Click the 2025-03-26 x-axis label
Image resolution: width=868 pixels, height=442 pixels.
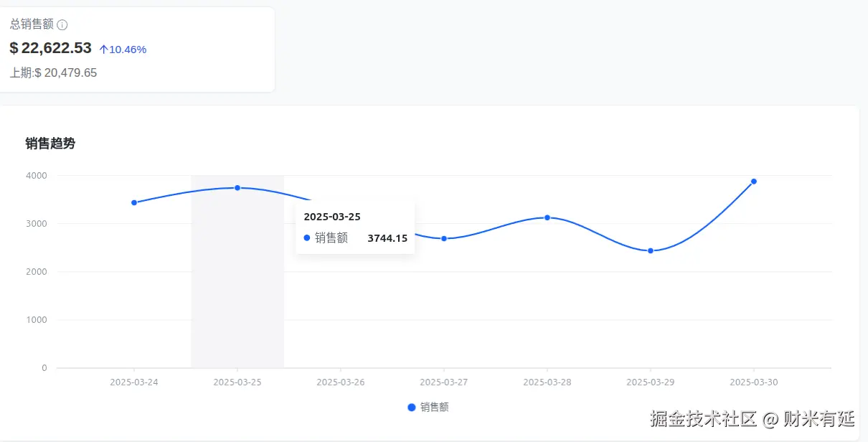pos(341,382)
